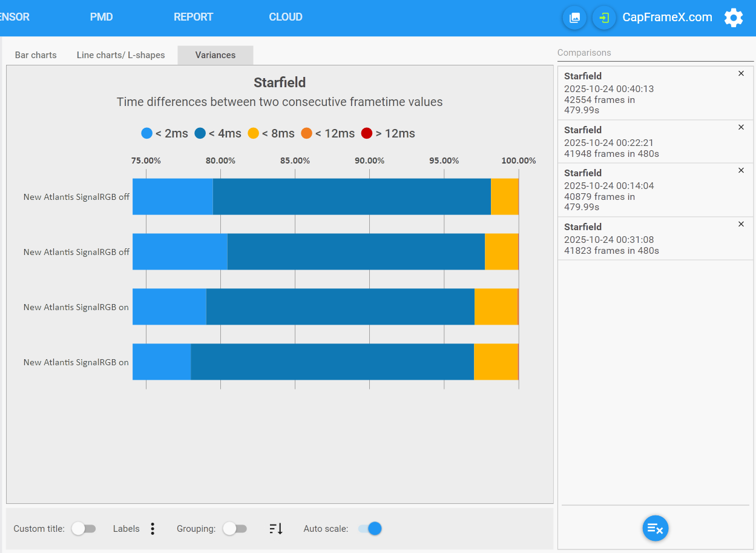Open the PMD menu

102,17
